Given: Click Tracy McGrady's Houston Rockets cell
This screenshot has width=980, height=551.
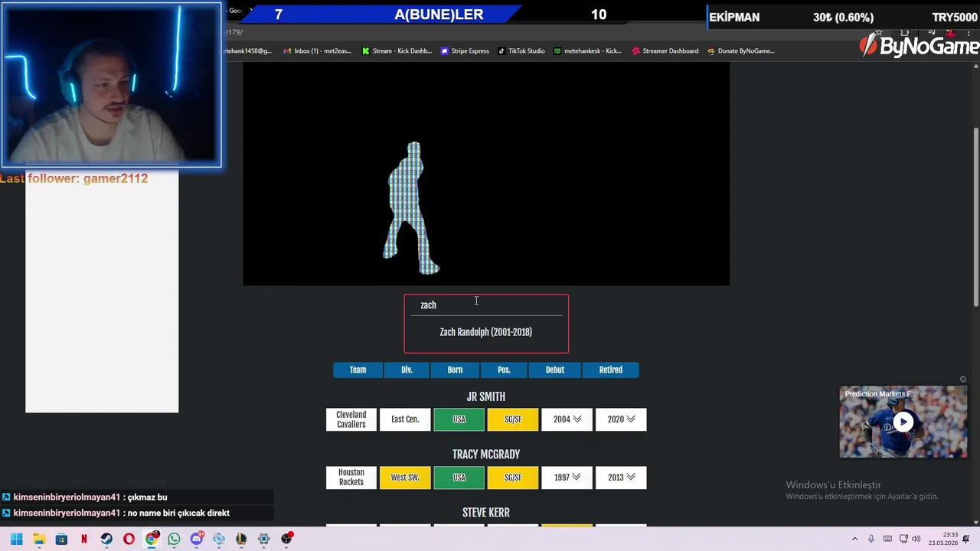Looking at the screenshot, I should click(x=351, y=478).
